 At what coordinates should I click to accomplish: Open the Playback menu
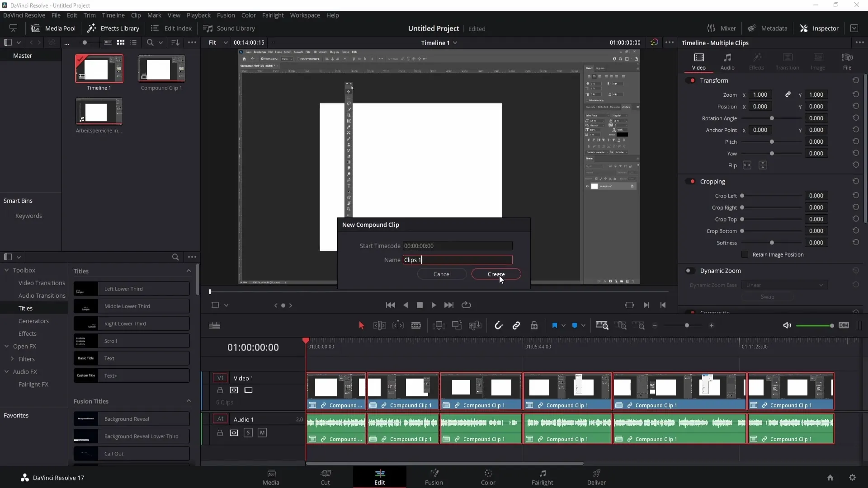198,15
